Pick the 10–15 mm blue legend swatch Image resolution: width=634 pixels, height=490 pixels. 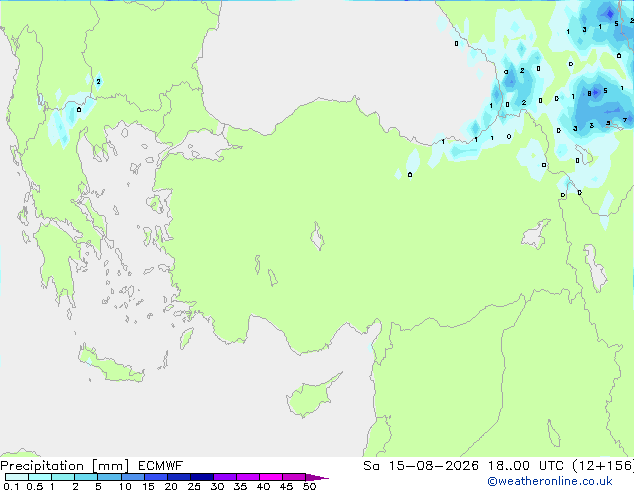132,477
